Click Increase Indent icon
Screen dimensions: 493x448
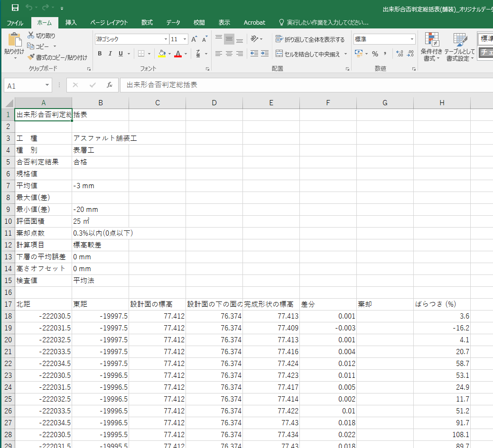pyautogui.click(x=265, y=54)
